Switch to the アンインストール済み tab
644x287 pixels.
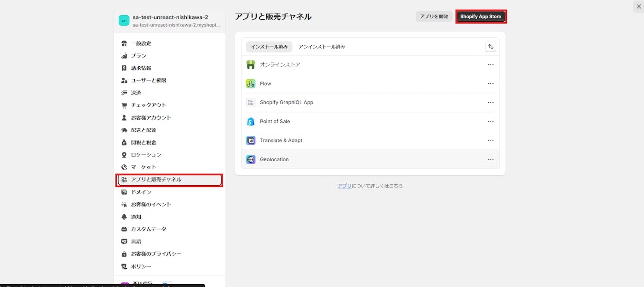point(321,46)
